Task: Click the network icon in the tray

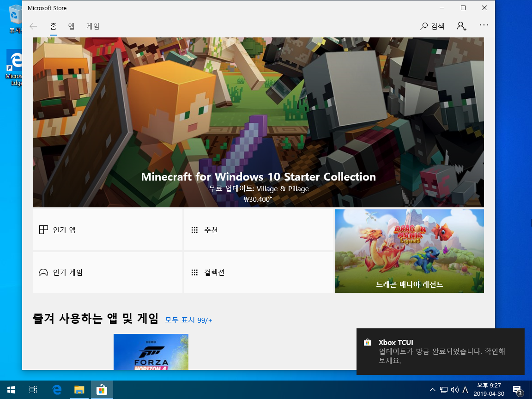Action: (x=443, y=390)
